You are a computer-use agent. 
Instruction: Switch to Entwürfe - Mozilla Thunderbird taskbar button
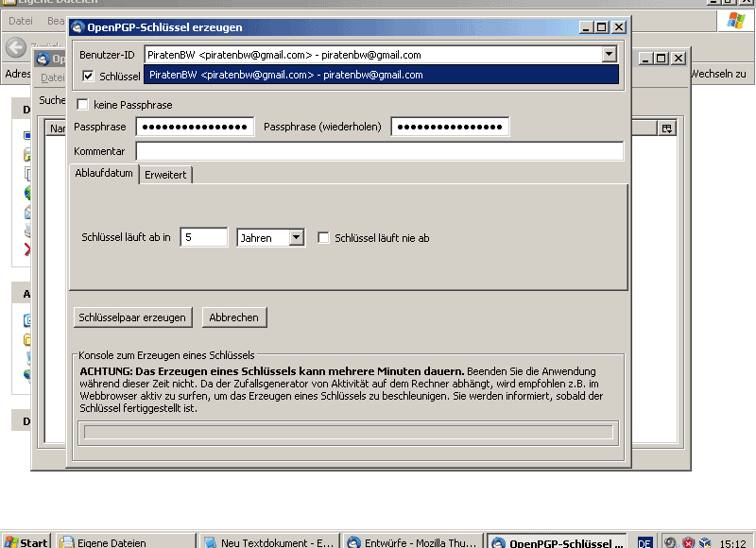(x=413, y=542)
